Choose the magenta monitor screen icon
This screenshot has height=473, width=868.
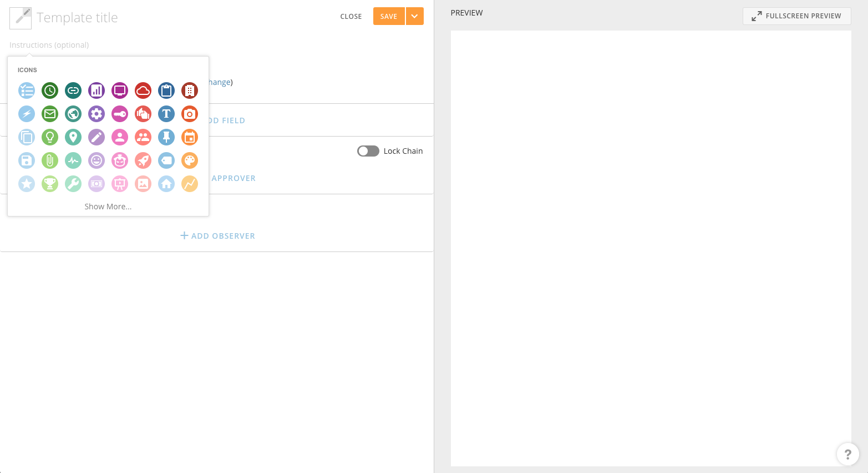pos(120,90)
